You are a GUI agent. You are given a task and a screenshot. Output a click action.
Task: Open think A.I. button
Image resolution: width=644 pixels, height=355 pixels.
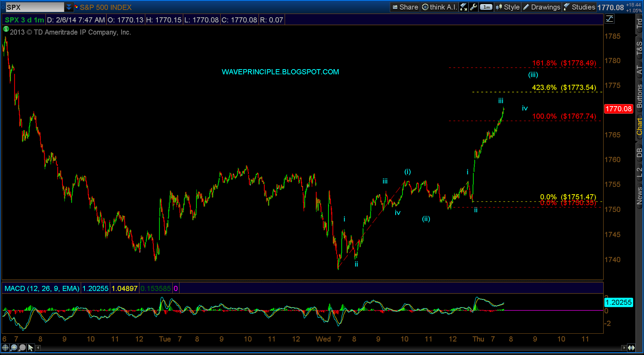point(440,7)
